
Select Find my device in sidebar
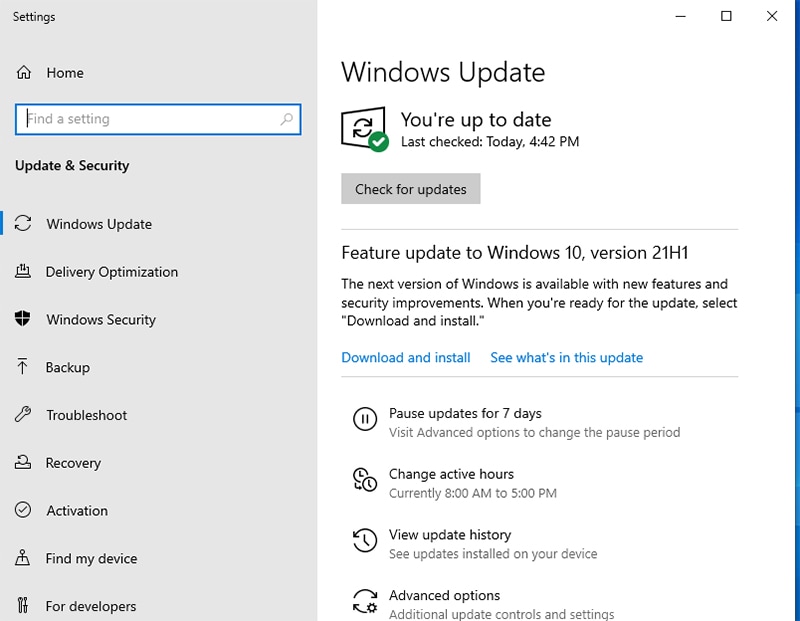point(91,559)
